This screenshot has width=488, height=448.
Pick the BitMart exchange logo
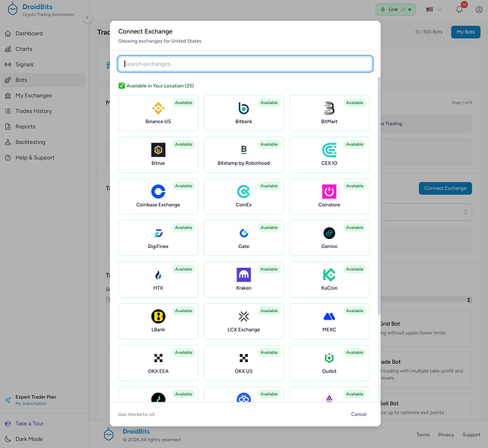pos(329,108)
